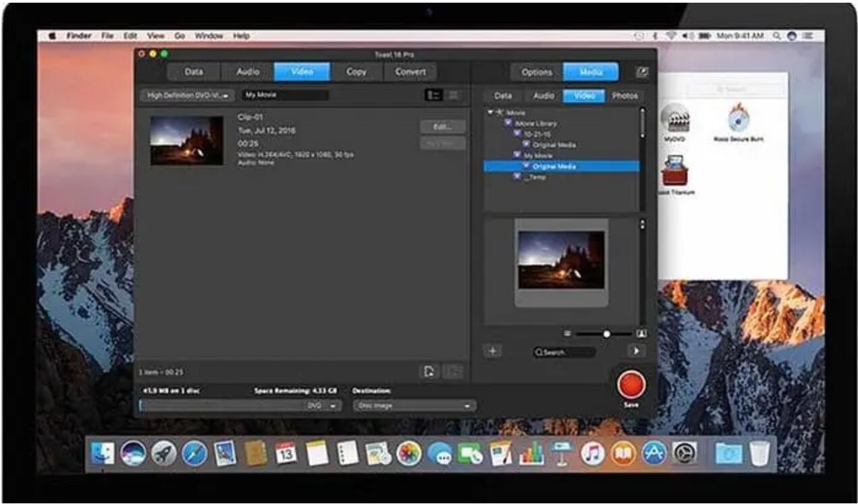
Task: Click the Edit button for Clip-01
Action: tap(443, 127)
